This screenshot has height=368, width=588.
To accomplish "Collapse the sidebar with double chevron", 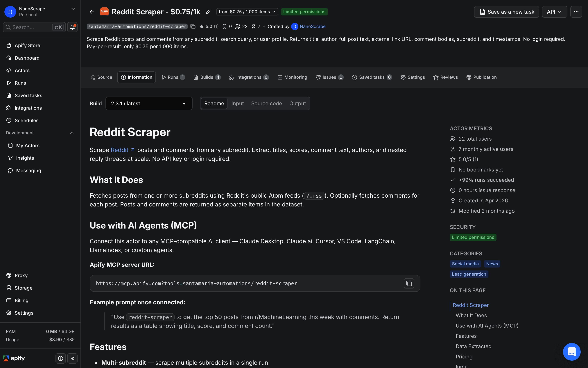I will (72, 358).
